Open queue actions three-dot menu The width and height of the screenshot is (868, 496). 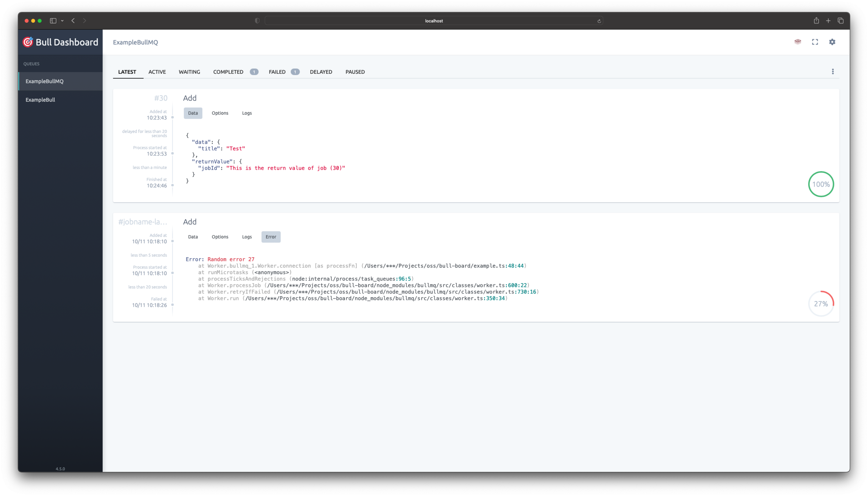click(833, 72)
